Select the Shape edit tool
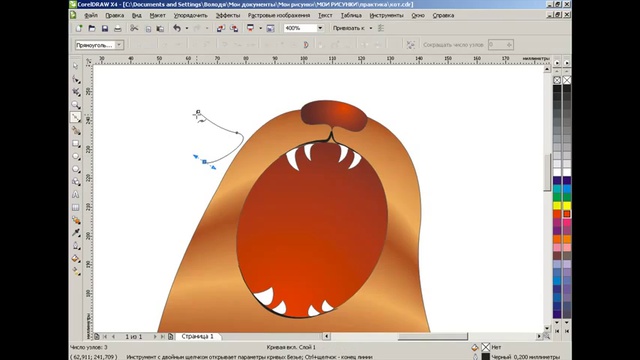 [x=76, y=79]
